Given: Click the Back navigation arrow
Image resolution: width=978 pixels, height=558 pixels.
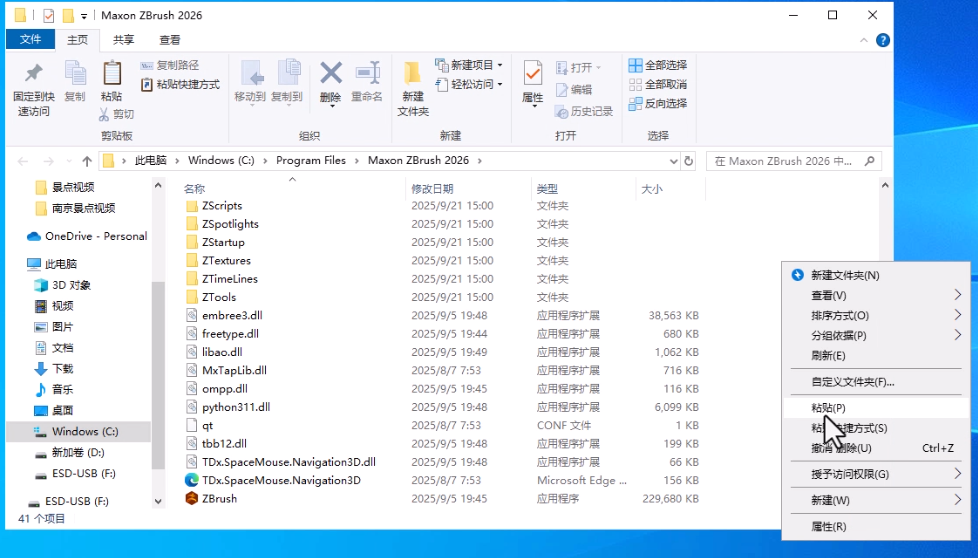Looking at the screenshot, I should pos(23,161).
